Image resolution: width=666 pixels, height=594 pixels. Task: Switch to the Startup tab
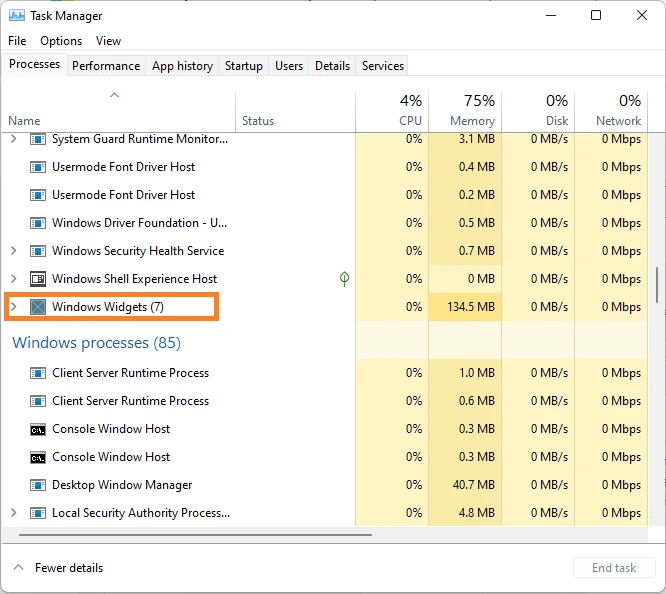pyautogui.click(x=244, y=66)
